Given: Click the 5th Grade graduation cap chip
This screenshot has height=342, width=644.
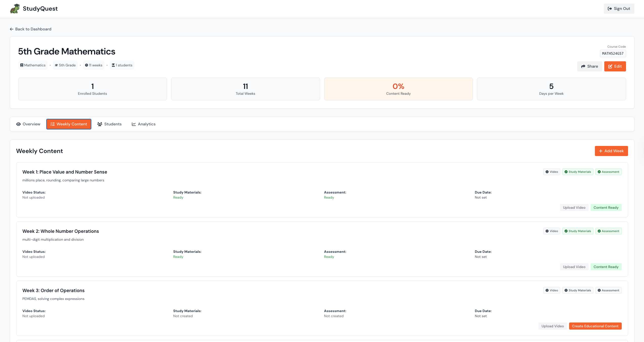Looking at the screenshot, I should pyautogui.click(x=65, y=65).
